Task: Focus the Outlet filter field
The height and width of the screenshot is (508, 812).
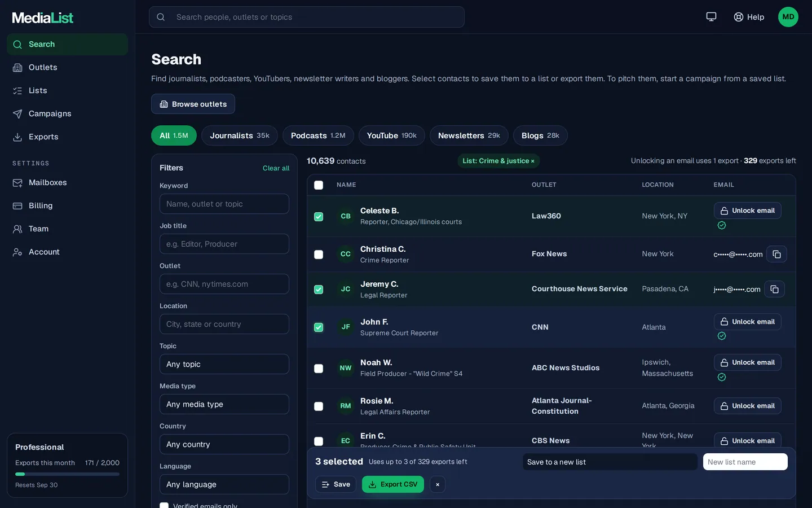Action: click(224, 284)
